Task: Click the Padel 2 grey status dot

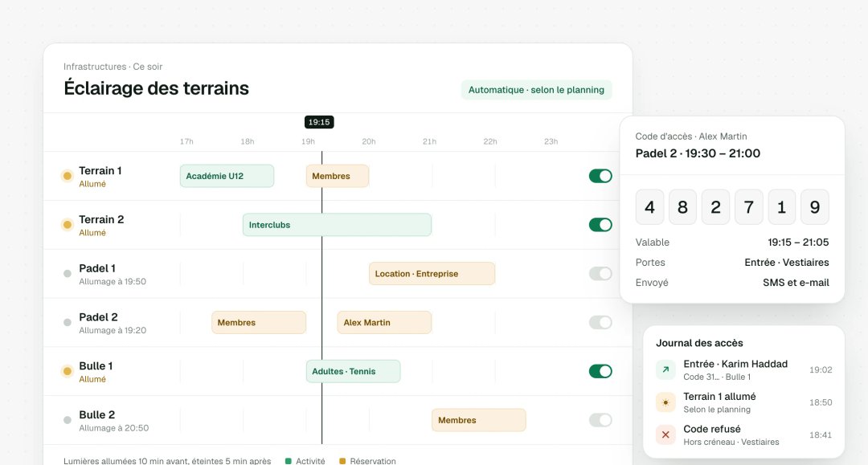Action: pyautogui.click(x=67, y=322)
